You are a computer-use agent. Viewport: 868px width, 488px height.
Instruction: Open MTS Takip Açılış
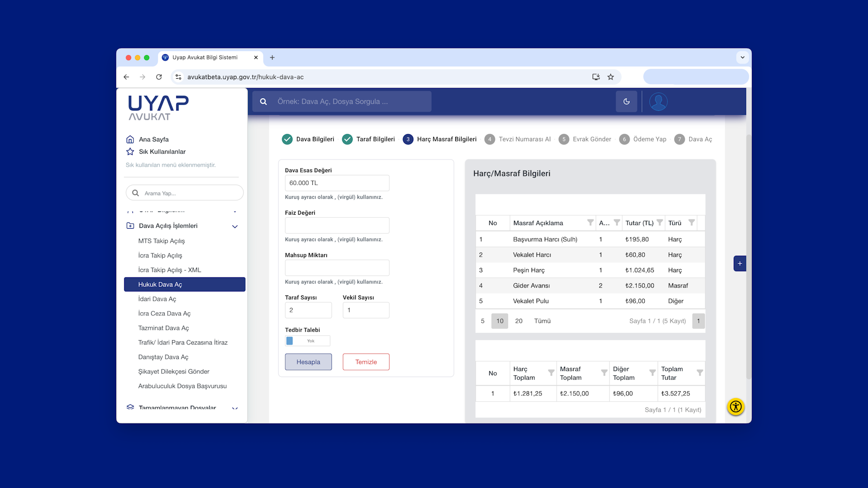tap(161, 241)
